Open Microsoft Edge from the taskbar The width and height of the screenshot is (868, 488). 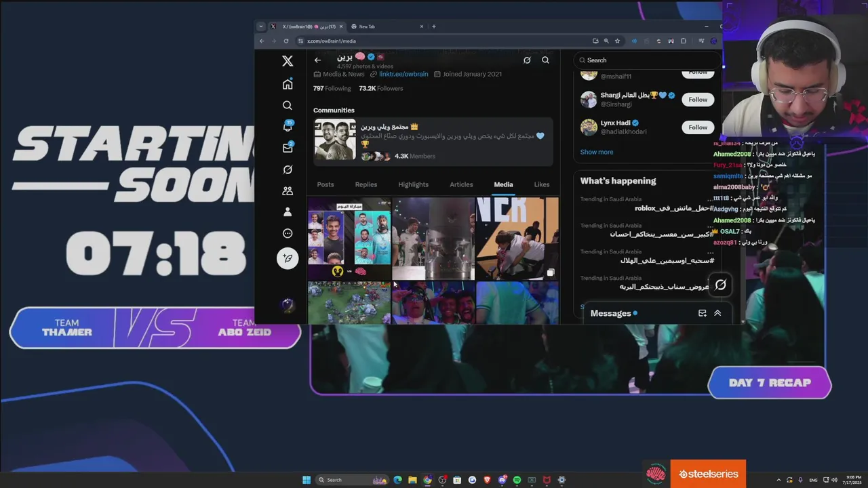coord(397,480)
